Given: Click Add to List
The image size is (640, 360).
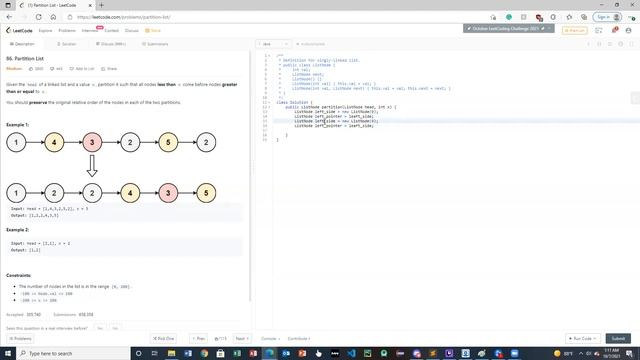Looking at the screenshot, I should pyautogui.click(x=82, y=69).
